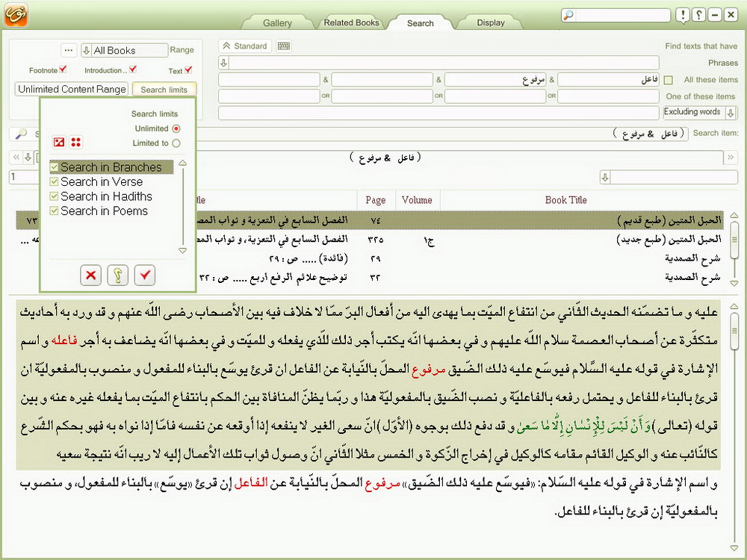Select the Search tab
The width and height of the screenshot is (747, 560).
click(x=420, y=23)
